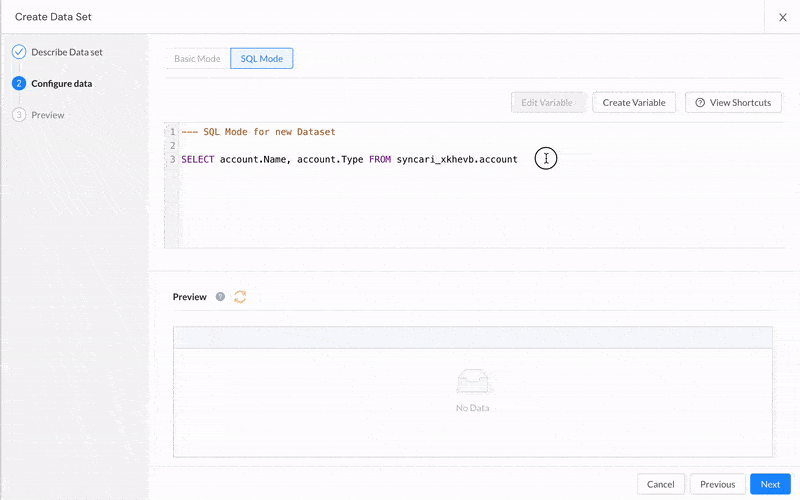Viewport: 800px width, 500px height.
Task: Click the Cancel button
Action: 661,484
